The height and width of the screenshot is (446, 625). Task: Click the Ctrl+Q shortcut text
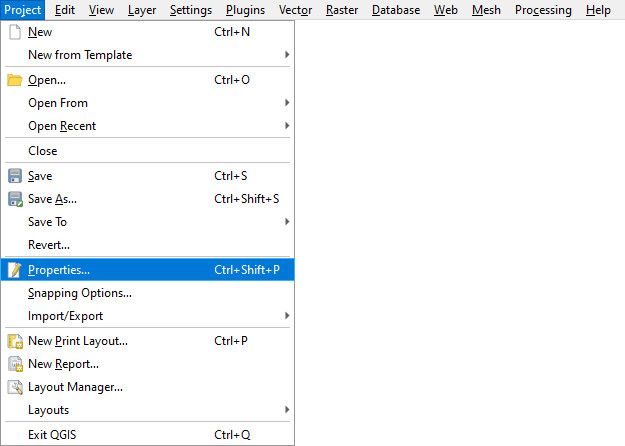click(232, 434)
